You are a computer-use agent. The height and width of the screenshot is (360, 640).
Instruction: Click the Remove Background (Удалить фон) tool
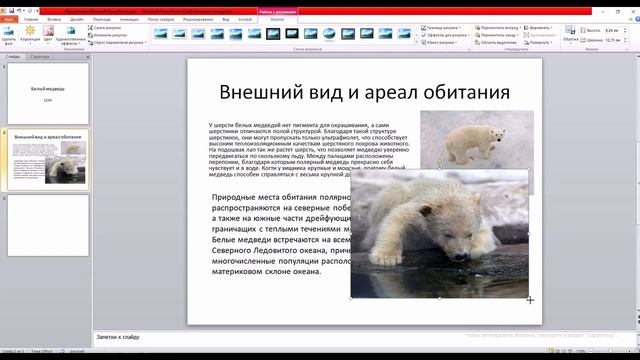9,36
